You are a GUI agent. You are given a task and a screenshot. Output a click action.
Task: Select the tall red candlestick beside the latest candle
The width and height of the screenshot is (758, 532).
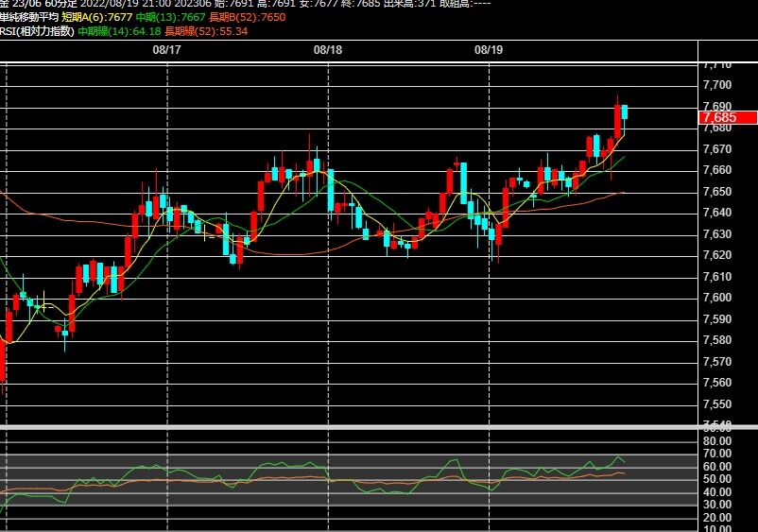pos(617,121)
